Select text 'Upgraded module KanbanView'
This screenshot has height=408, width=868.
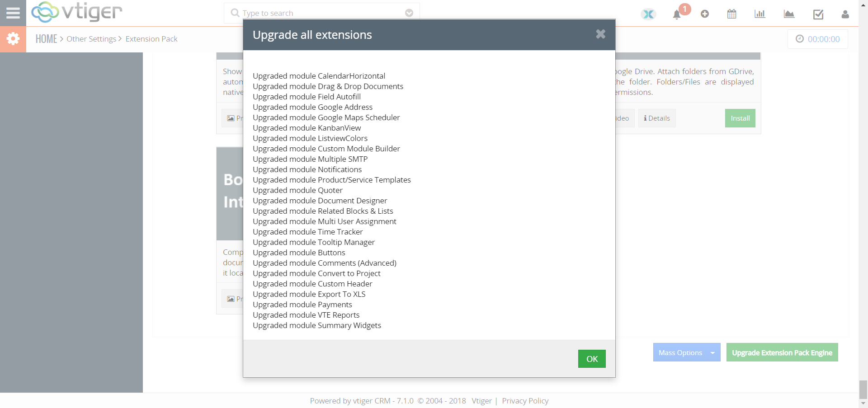click(x=307, y=128)
